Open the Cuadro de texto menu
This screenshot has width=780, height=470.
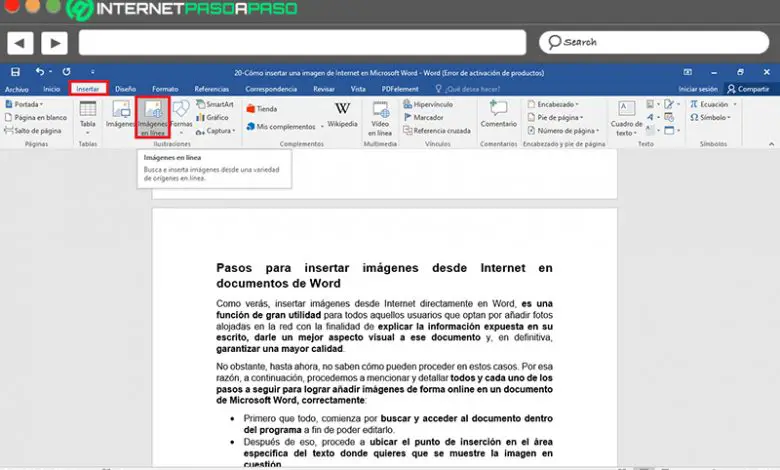(x=626, y=118)
